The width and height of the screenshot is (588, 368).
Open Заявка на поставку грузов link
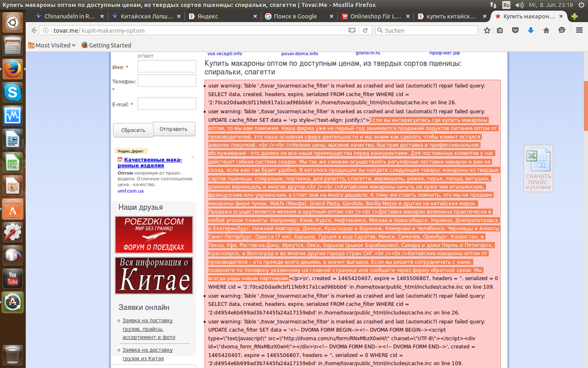click(149, 328)
